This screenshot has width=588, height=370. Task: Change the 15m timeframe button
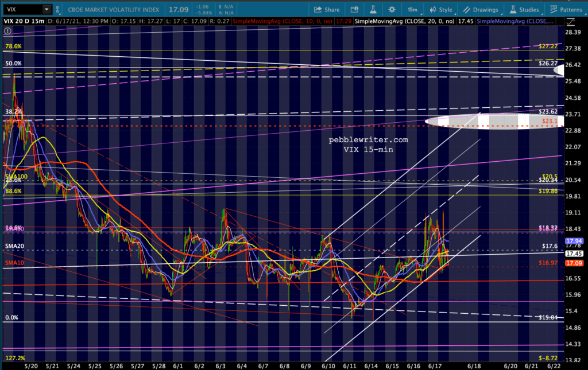click(x=412, y=10)
